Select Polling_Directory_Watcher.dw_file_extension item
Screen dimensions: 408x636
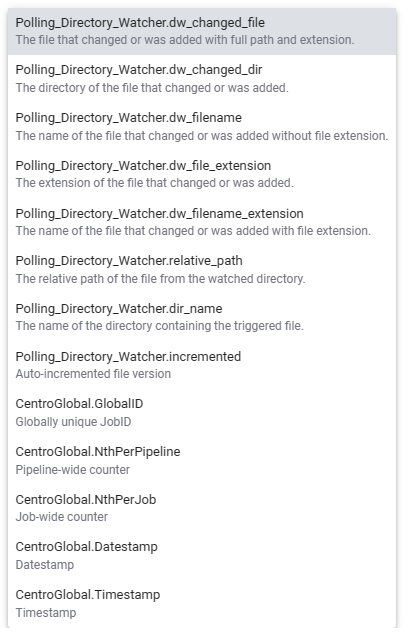(202, 174)
